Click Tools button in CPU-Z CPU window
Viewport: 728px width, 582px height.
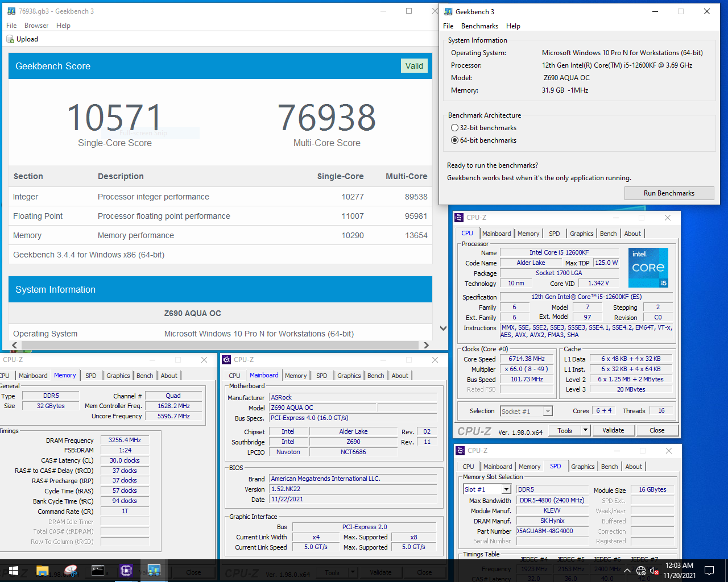pyautogui.click(x=565, y=430)
